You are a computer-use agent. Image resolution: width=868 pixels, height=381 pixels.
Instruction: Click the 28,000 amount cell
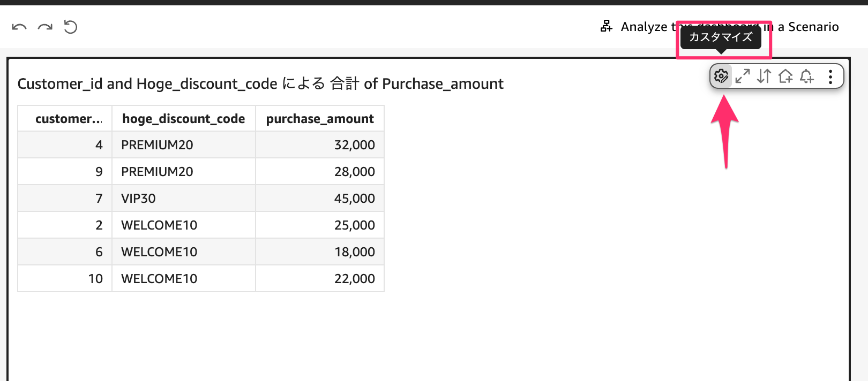tap(320, 172)
